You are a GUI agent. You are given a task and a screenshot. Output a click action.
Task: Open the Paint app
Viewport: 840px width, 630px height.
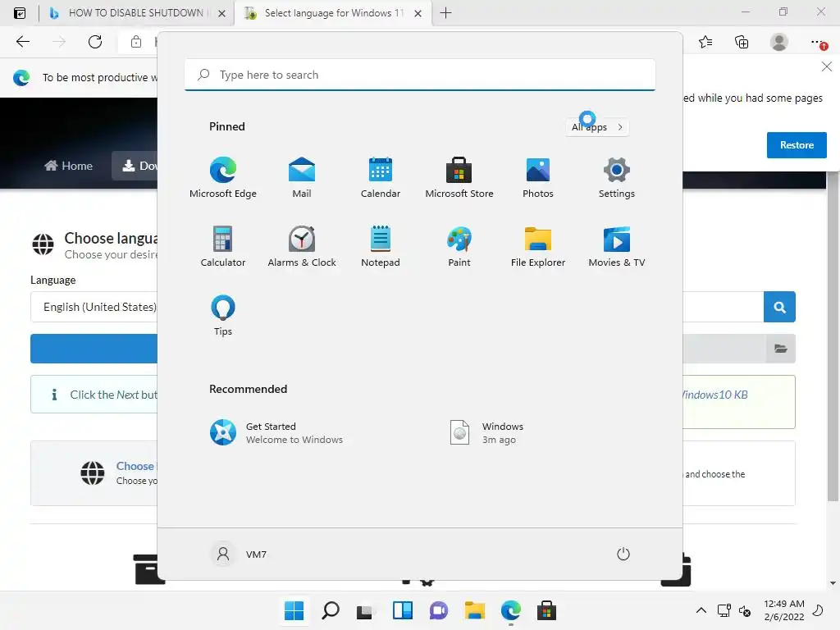click(459, 246)
